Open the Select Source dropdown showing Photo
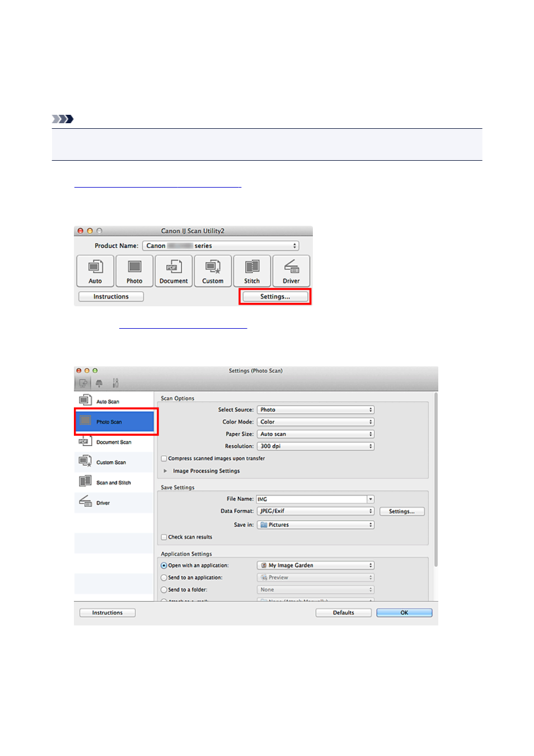Image resolution: width=534 pixels, height=756 pixels. pos(316,410)
